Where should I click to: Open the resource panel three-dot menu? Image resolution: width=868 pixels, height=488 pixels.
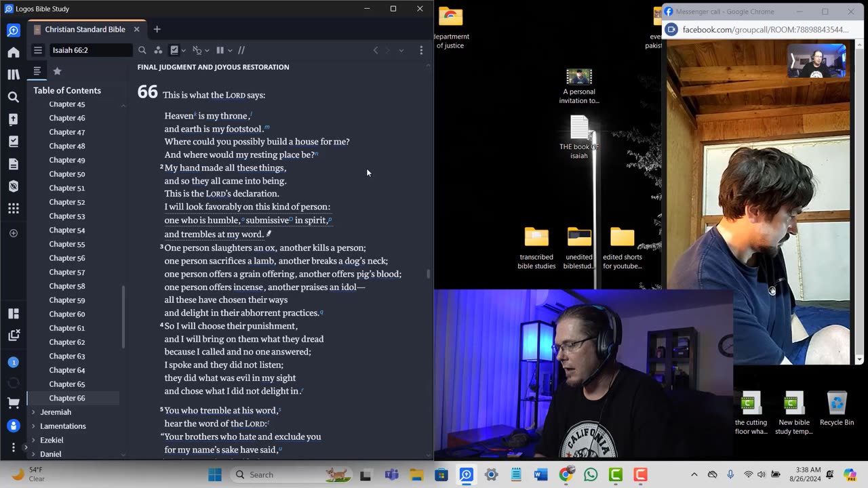421,50
